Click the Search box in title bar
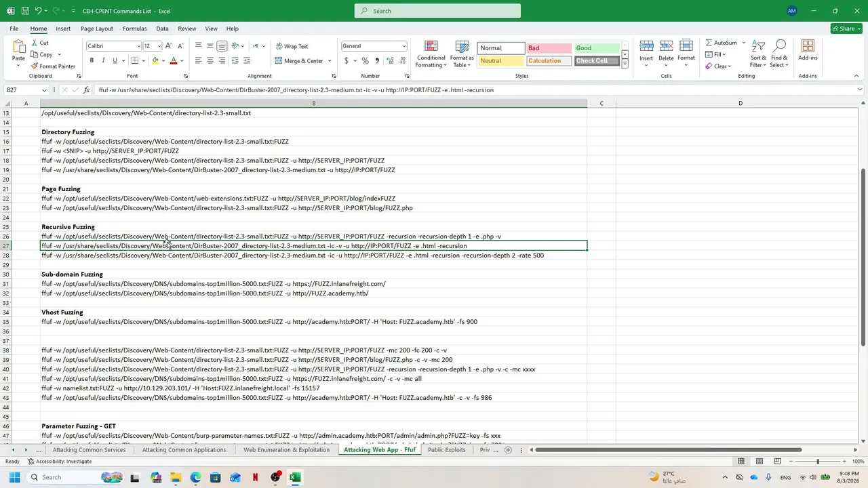This screenshot has width=868, height=488. click(x=437, y=11)
